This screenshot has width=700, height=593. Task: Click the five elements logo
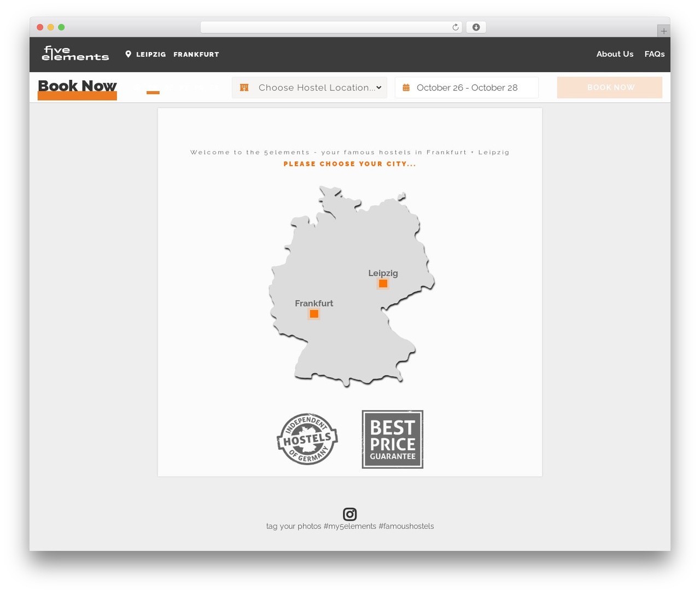coord(75,53)
